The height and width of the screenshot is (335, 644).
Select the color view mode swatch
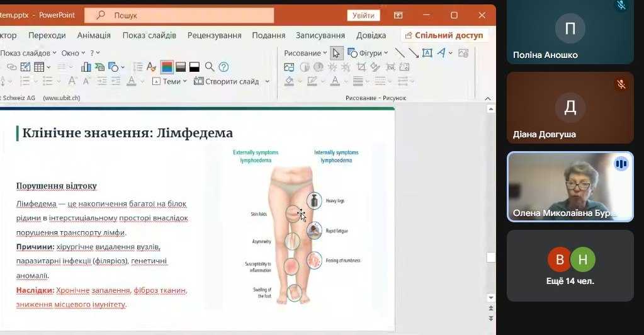[167, 67]
